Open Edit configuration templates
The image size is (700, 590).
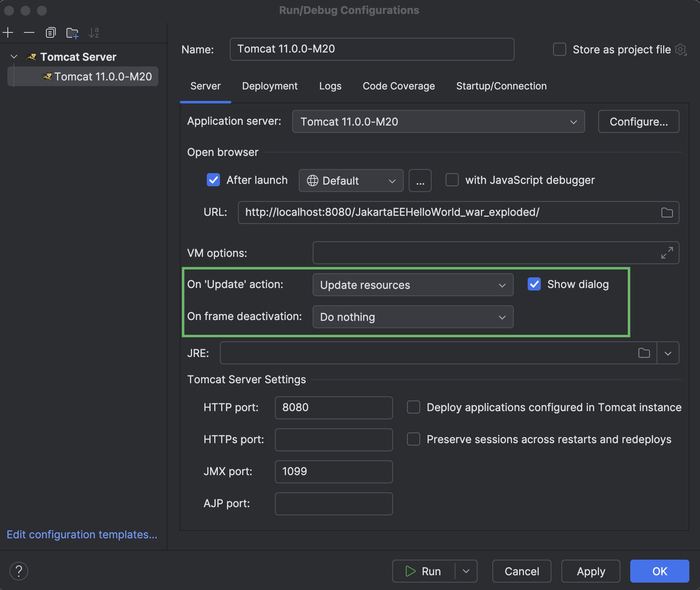(x=82, y=535)
